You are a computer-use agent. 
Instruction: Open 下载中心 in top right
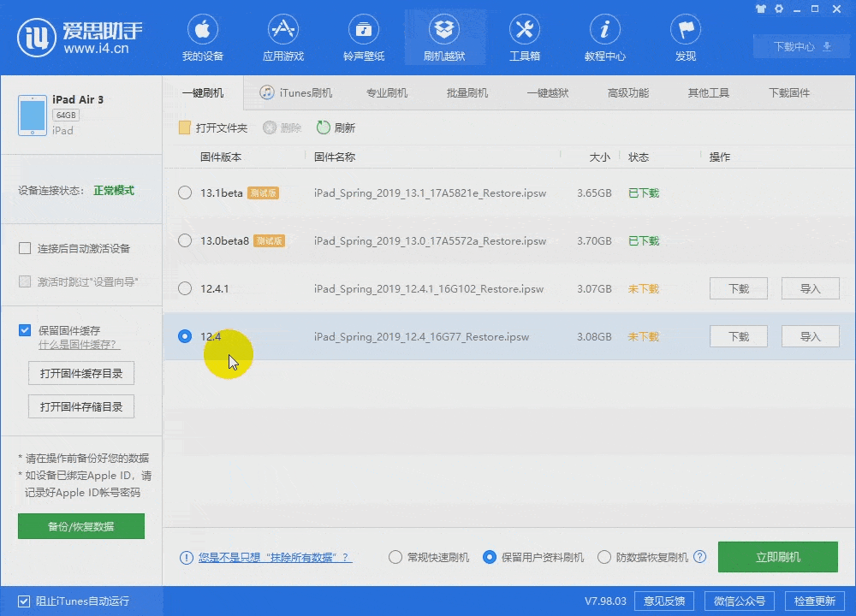click(x=801, y=47)
